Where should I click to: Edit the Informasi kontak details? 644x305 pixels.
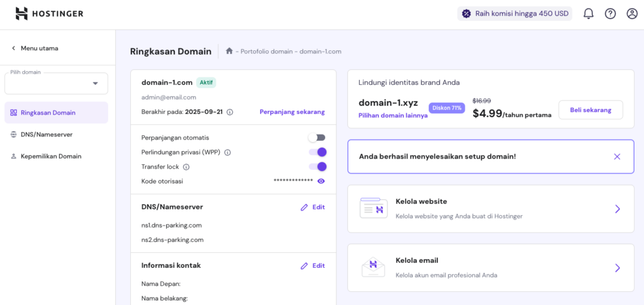click(313, 266)
